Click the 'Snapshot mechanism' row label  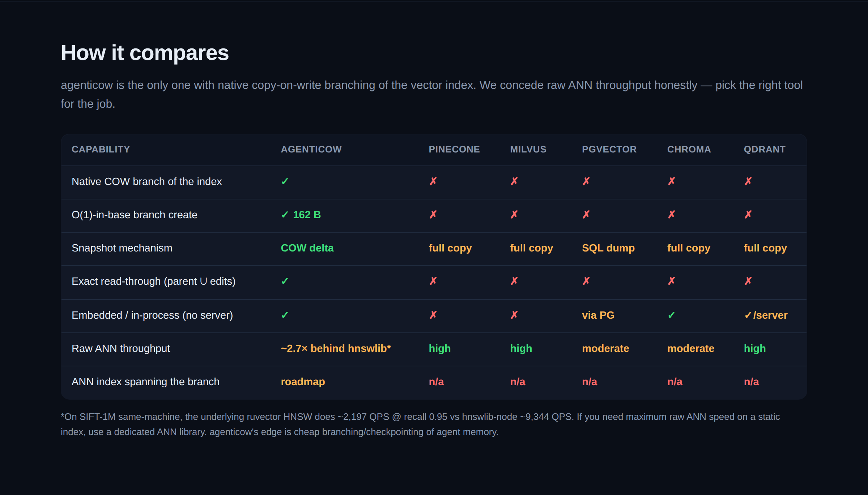122,248
